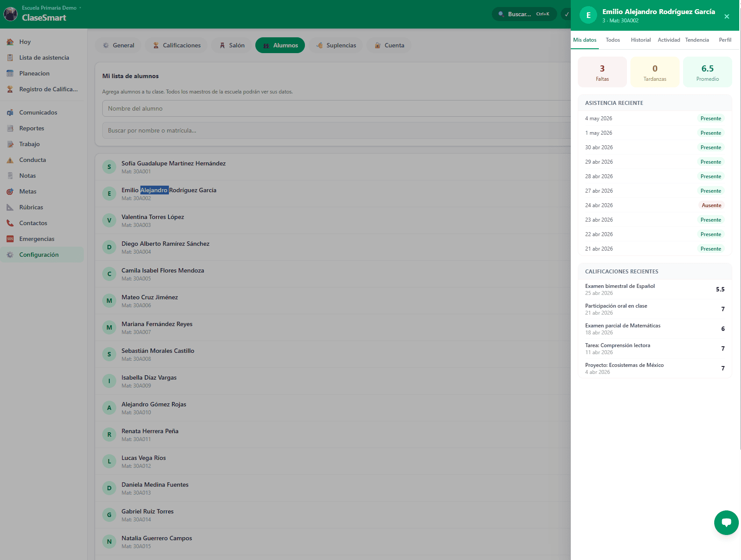Open Diego Alberto Ramírez Sánchez's record

(333, 247)
